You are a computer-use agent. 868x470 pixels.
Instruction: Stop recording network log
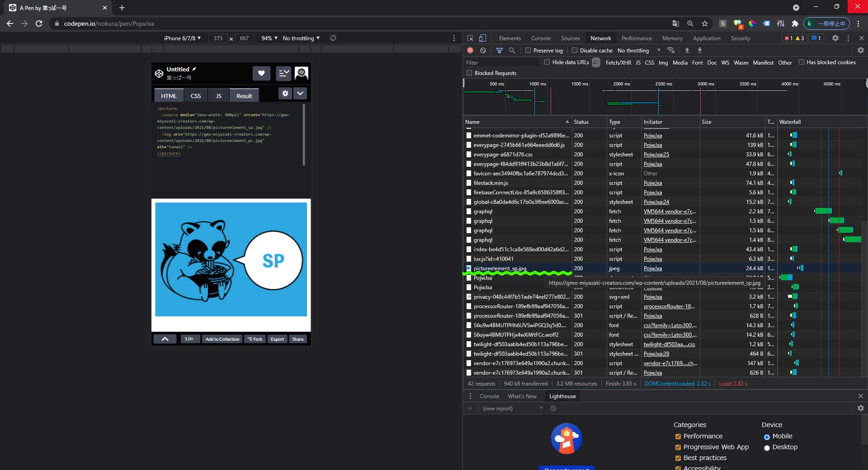coord(470,51)
